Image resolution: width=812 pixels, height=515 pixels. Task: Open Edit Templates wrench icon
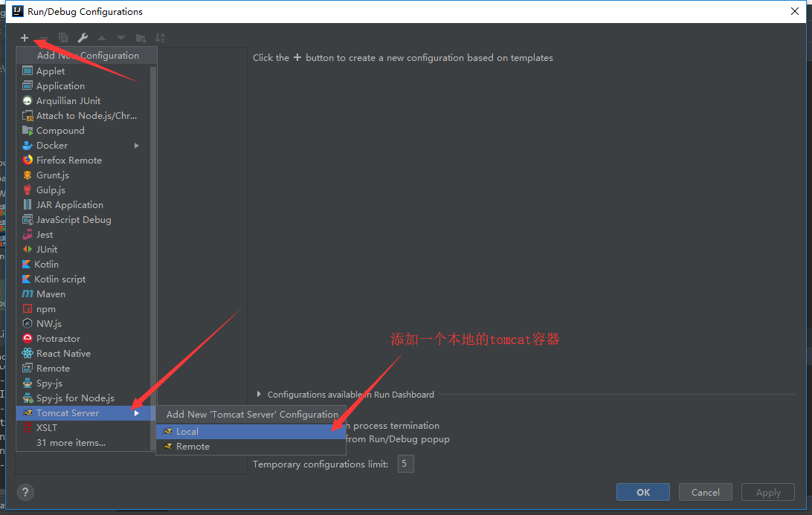click(83, 38)
